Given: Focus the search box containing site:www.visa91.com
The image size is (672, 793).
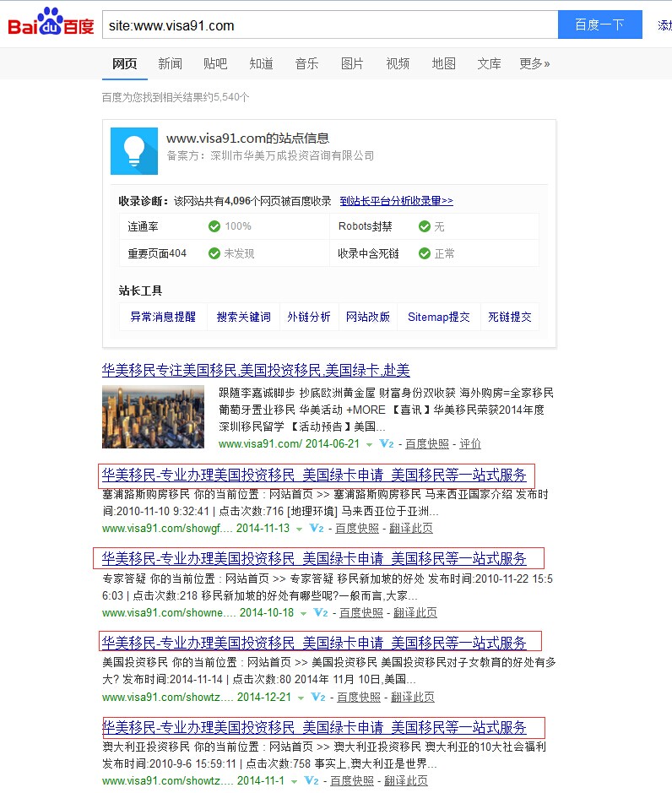Looking at the screenshot, I should 330,24.
